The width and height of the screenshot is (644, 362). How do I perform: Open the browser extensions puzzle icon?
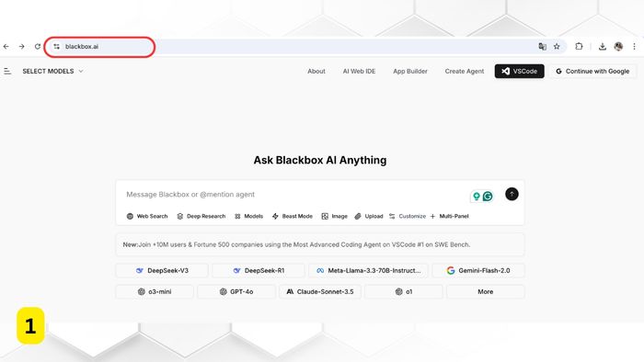[x=579, y=47]
